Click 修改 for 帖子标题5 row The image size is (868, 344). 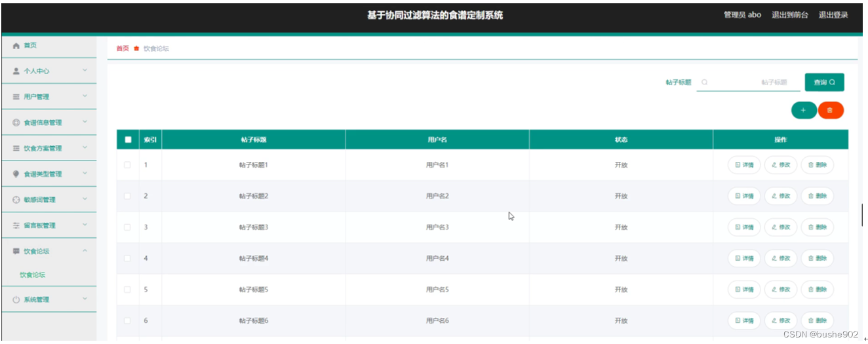tap(781, 290)
